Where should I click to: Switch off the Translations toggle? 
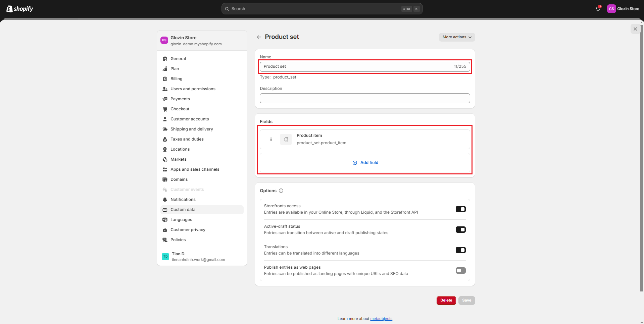[x=460, y=250]
